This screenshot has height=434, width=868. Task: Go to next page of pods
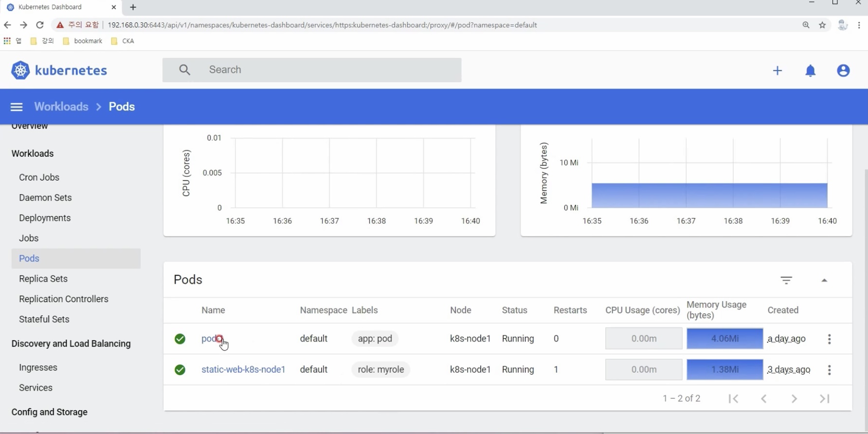tap(794, 399)
